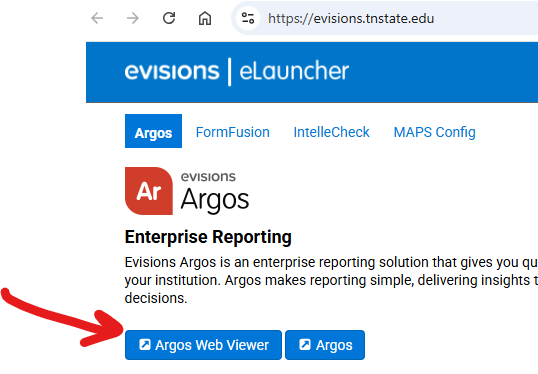Switch to the MAPS Config tab
Image resolution: width=538 pixels, height=374 pixels.
(434, 132)
